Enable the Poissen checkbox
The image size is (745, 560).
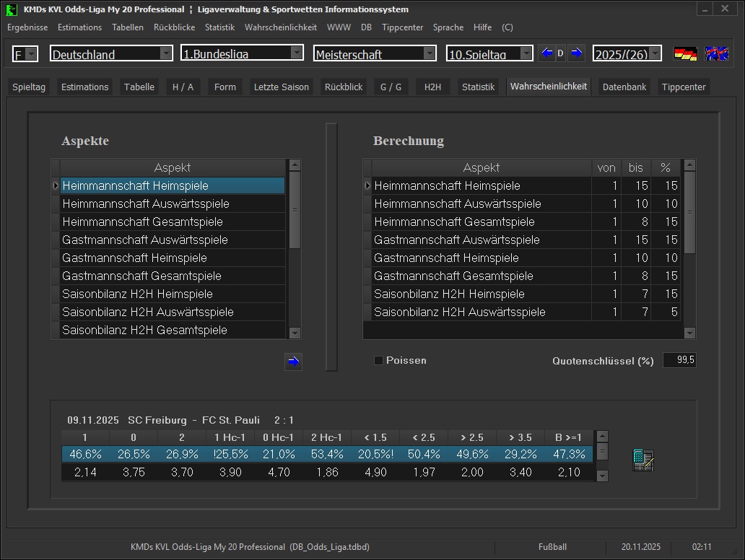coord(378,360)
